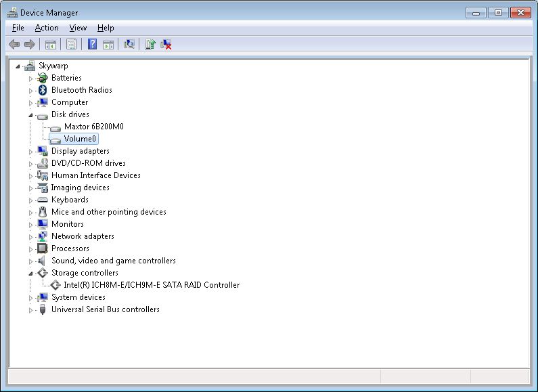Click the blue Help question mark icon

pyautogui.click(x=92, y=44)
